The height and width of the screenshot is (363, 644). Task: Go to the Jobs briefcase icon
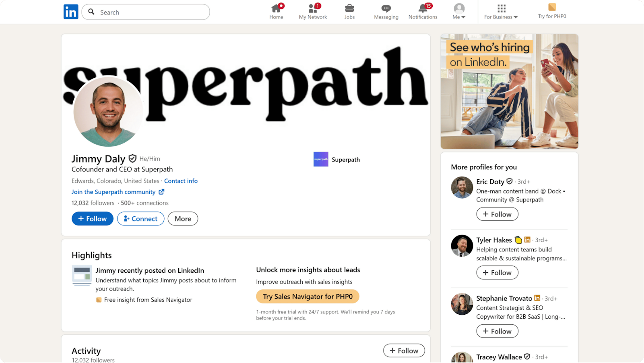coord(349,8)
